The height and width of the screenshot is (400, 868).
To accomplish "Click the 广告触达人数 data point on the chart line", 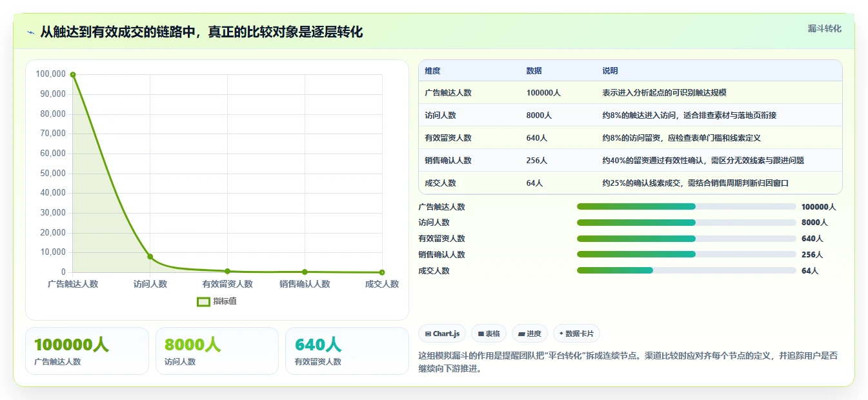I will [x=73, y=75].
